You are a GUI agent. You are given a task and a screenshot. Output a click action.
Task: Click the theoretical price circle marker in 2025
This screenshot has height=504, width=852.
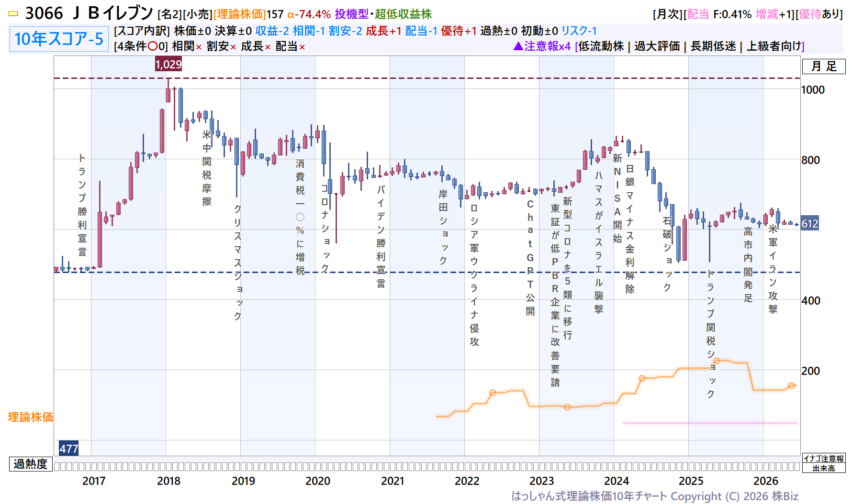[717, 361]
